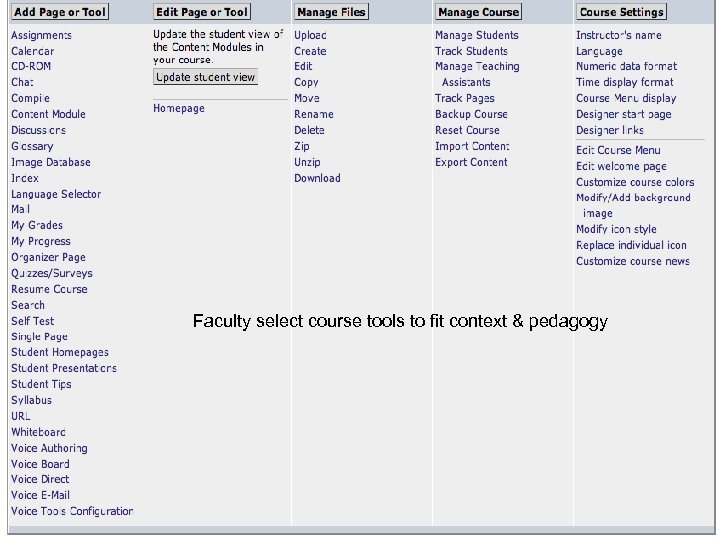Open the Manage Course section
Viewport: 720px width, 540px height.
pyautogui.click(x=478, y=12)
